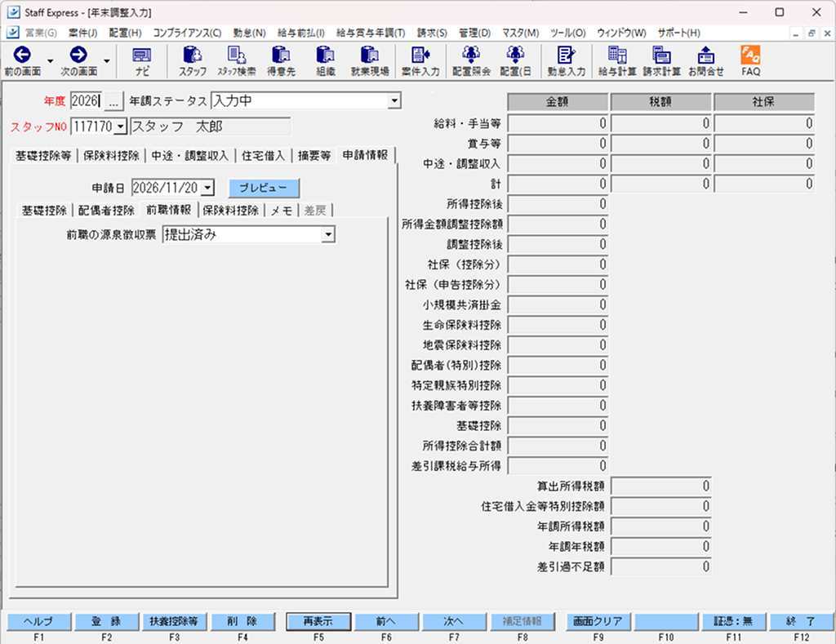This screenshot has width=836, height=644.
Task: Open the 配置照会 toolbar icon
Action: point(471,60)
